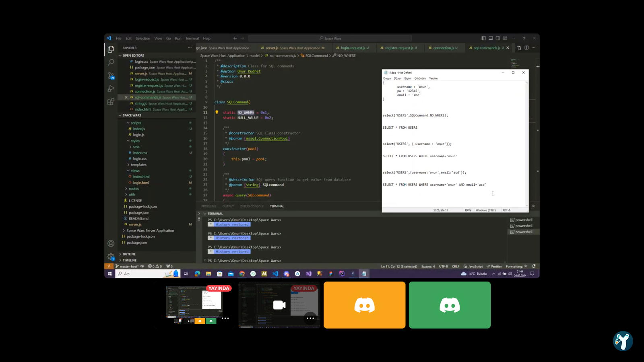Image resolution: width=644 pixels, height=362 pixels.
Task: Open Task View in the taskbar
Action: point(186,274)
